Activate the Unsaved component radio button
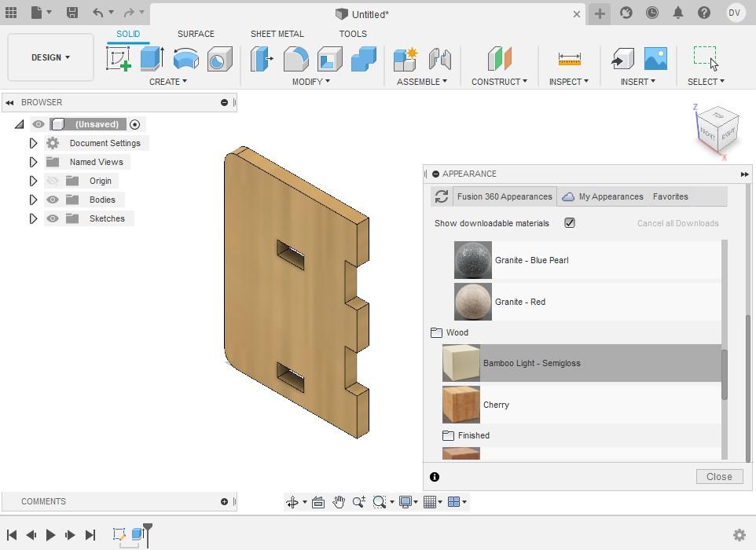Image resolution: width=756 pixels, height=550 pixels. (135, 124)
